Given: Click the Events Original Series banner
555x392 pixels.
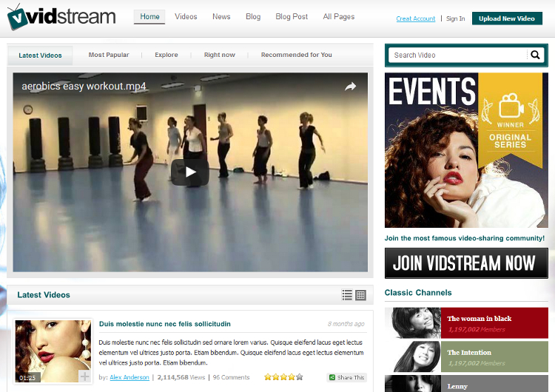Looking at the screenshot, I should [466, 150].
